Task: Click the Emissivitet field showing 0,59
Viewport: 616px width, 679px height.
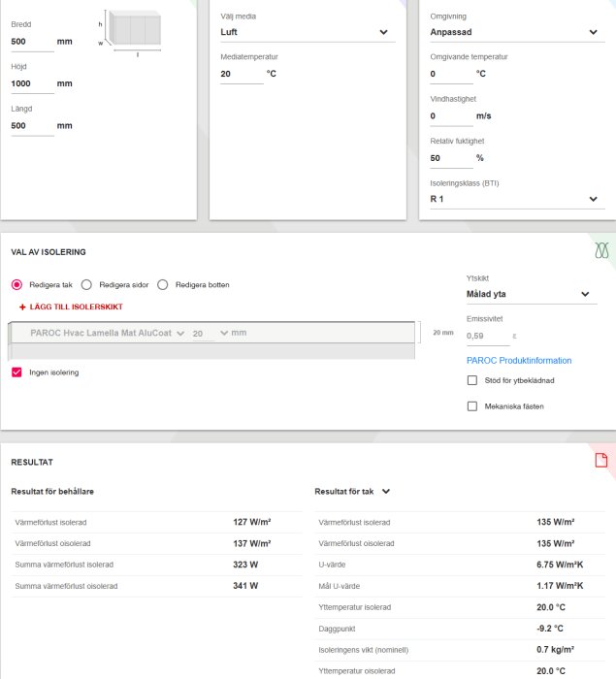Action: point(488,336)
